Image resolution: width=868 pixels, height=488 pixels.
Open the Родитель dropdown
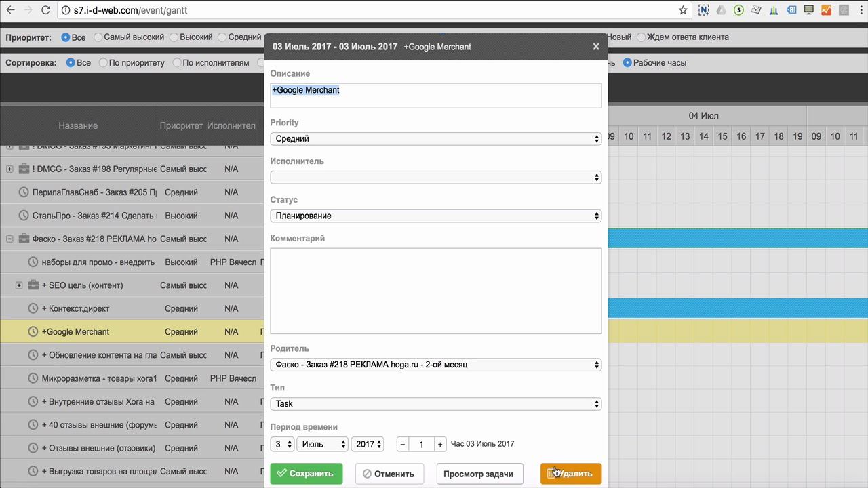click(435, 365)
